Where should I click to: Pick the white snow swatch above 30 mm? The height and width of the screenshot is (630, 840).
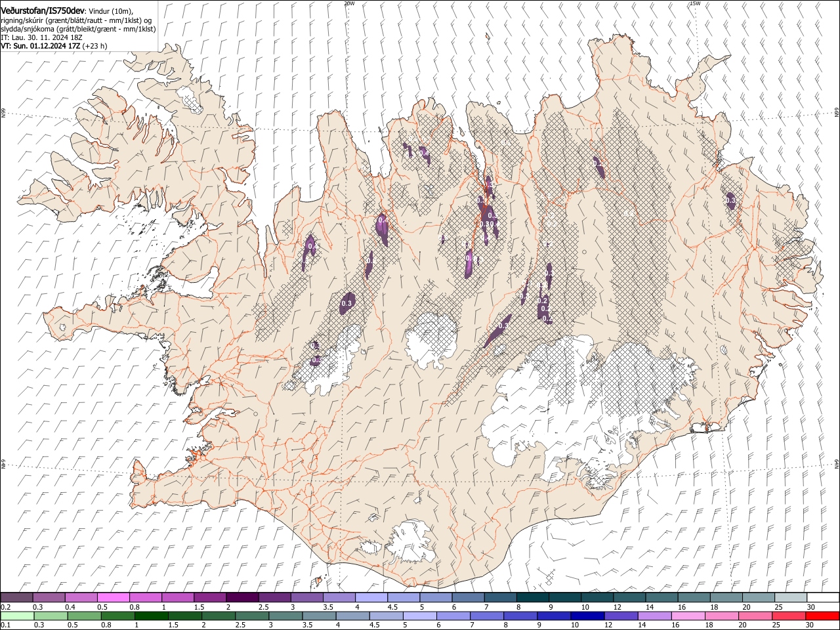822,598
